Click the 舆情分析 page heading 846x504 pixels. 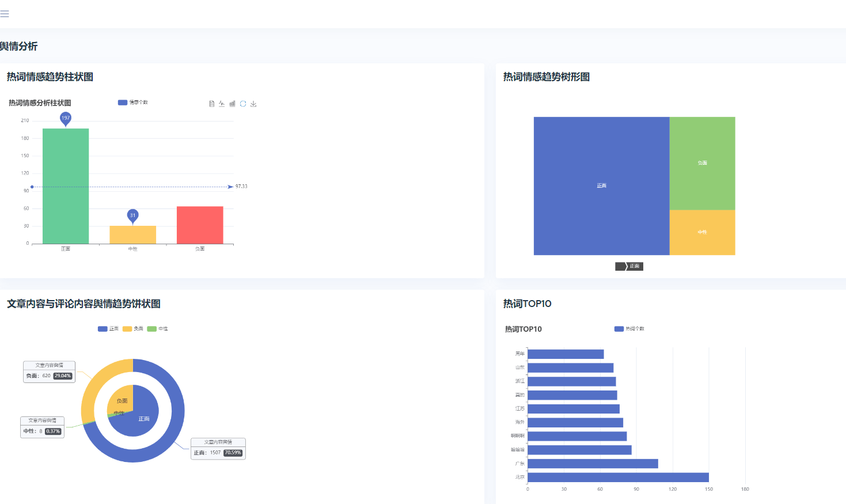pyautogui.click(x=18, y=46)
